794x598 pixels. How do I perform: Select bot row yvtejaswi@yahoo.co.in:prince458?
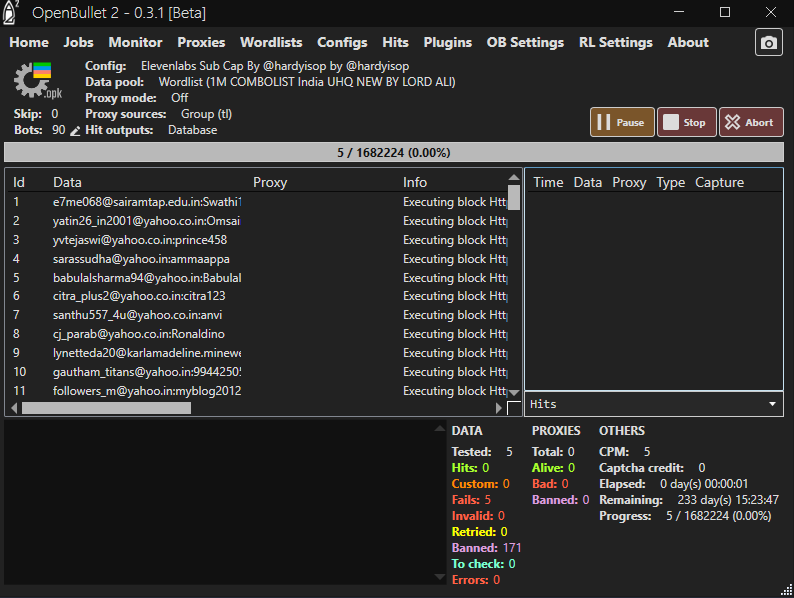(x=260, y=240)
